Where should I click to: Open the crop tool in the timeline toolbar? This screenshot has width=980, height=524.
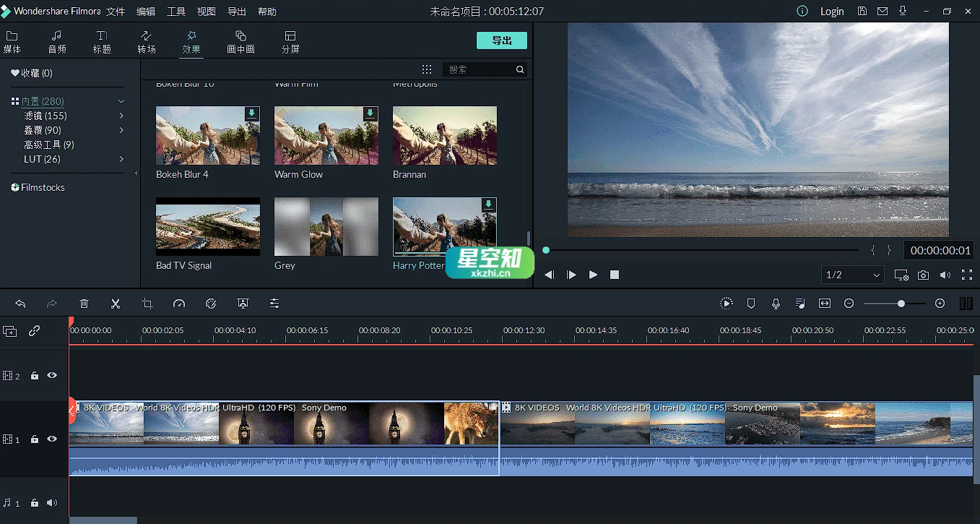coord(147,304)
